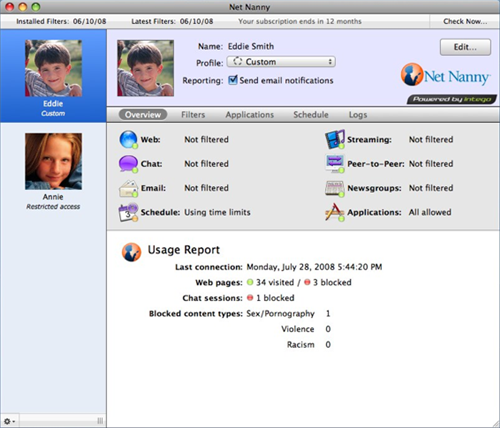Click the Peer-to-Peer transfer icon
Viewport: 500px width, 428px height.
coord(335,164)
